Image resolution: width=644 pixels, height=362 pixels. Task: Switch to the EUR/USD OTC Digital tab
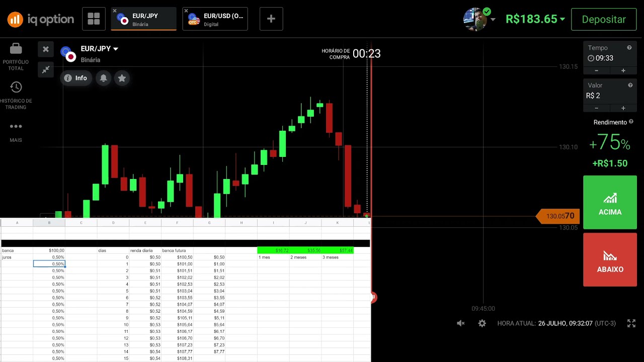(215, 19)
